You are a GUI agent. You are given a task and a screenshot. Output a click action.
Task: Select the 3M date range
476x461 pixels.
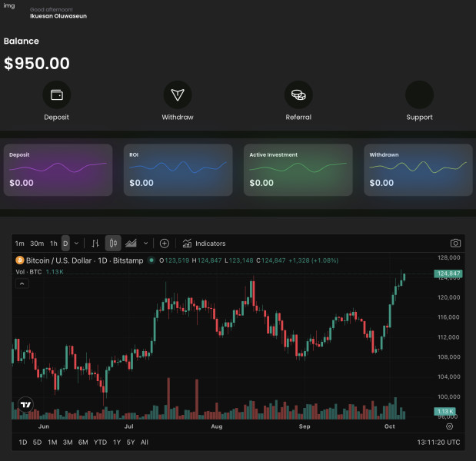coord(68,442)
